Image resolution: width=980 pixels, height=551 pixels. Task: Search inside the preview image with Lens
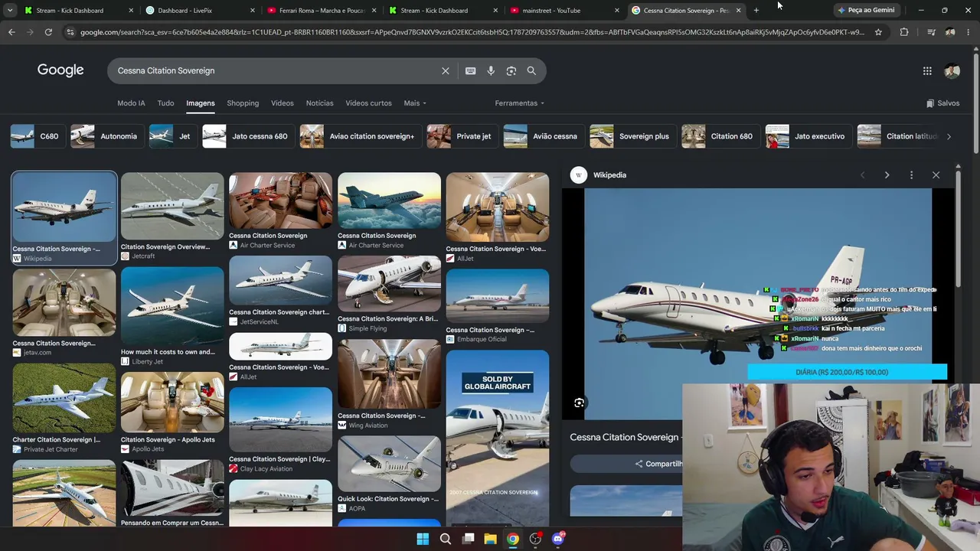pos(580,403)
